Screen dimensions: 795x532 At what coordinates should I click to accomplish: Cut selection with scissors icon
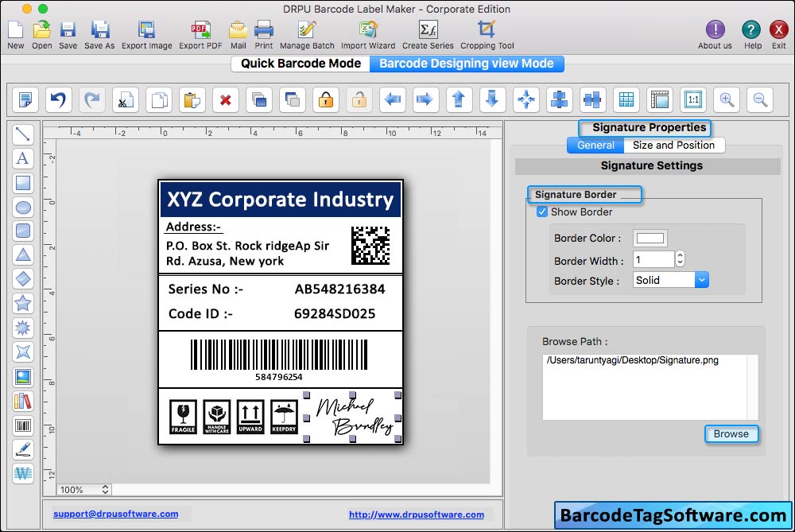point(126,99)
